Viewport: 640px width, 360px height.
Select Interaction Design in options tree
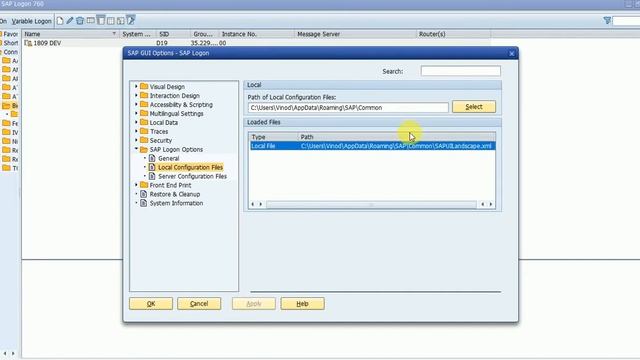pyautogui.click(x=175, y=96)
